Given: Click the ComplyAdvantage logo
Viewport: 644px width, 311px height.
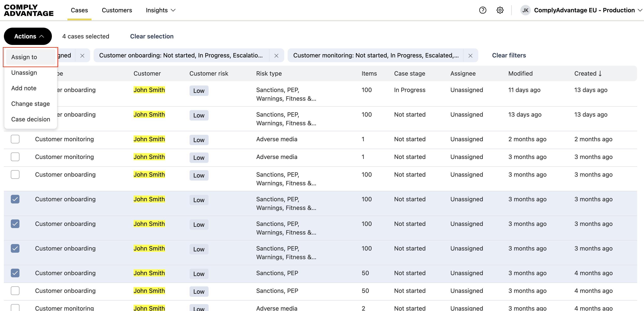Looking at the screenshot, I should pos(29,10).
